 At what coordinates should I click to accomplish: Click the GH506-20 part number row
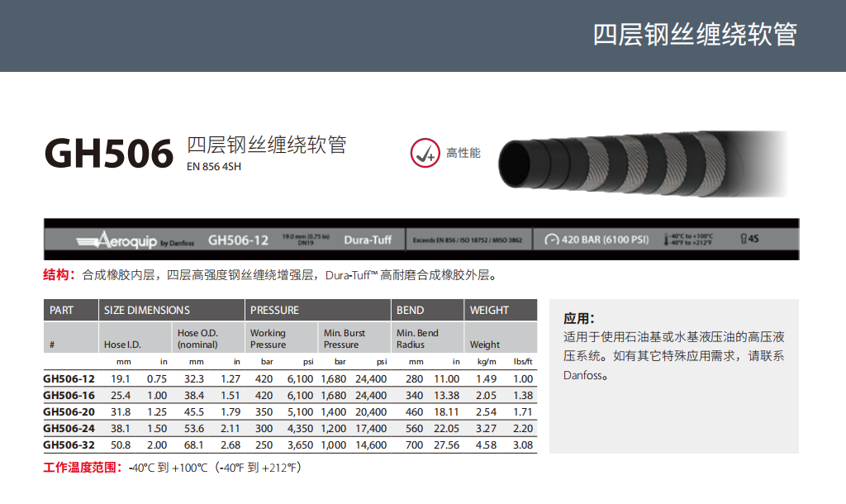(69, 411)
